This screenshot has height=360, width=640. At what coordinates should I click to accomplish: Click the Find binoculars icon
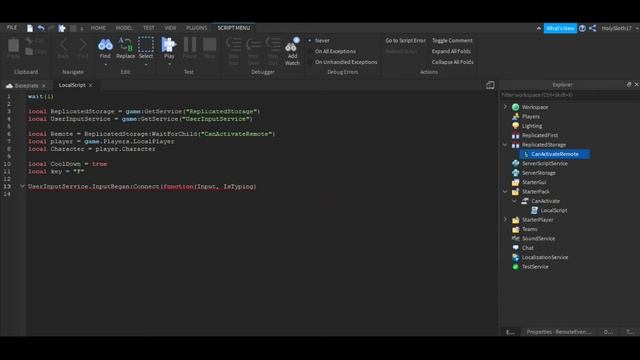tap(105, 44)
